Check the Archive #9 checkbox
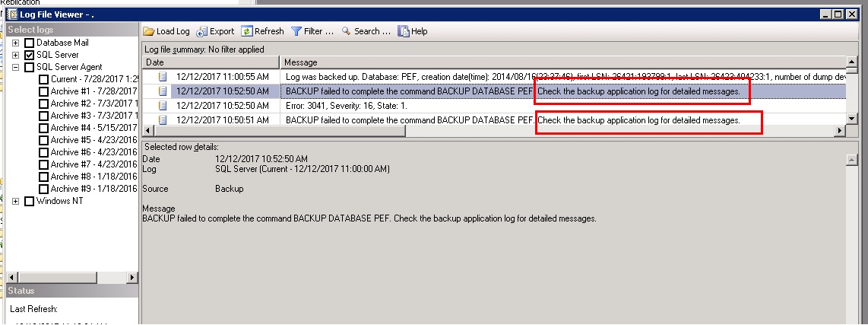The image size is (868, 325). pyautogui.click(x=44, y=189)
